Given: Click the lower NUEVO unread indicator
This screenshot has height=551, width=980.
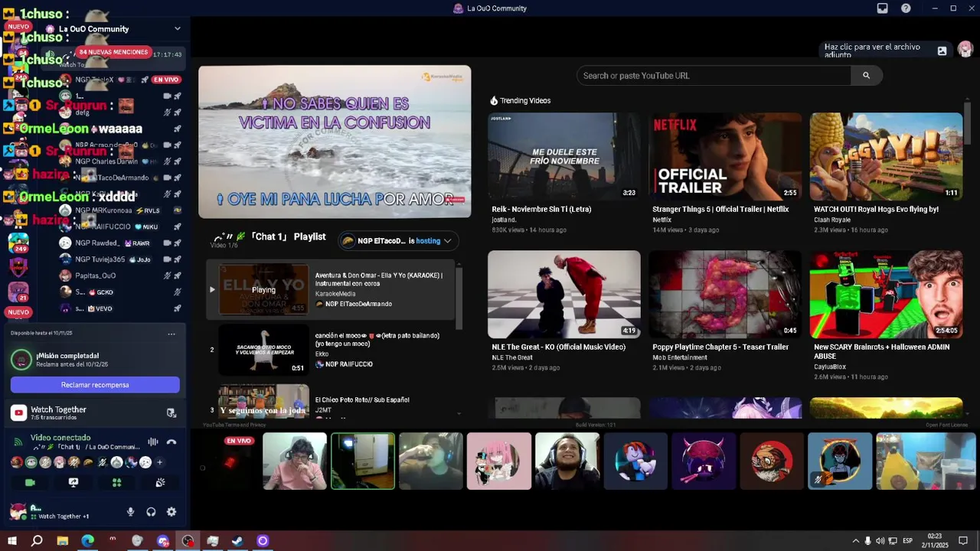Looking at the screenshot, I should click(x=18, y=312).
